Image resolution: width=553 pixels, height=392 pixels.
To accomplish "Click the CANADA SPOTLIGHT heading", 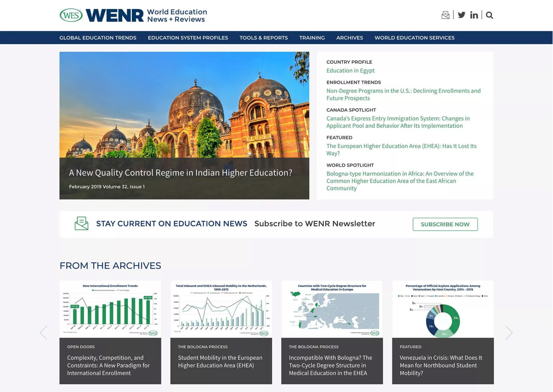I will (x=351, y=110).
